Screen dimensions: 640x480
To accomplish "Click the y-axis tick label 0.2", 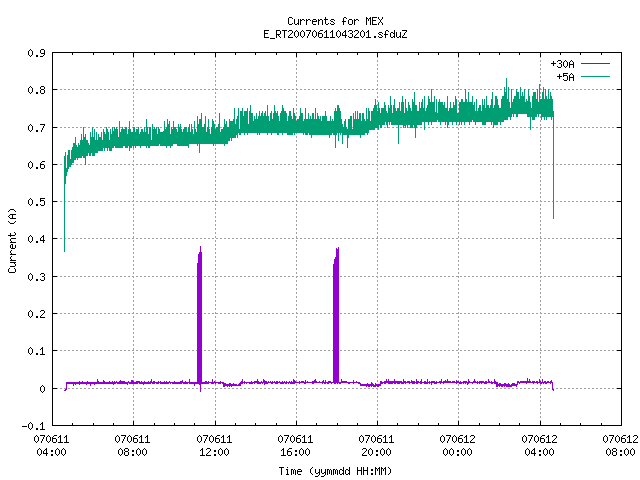I will [36, 314].
